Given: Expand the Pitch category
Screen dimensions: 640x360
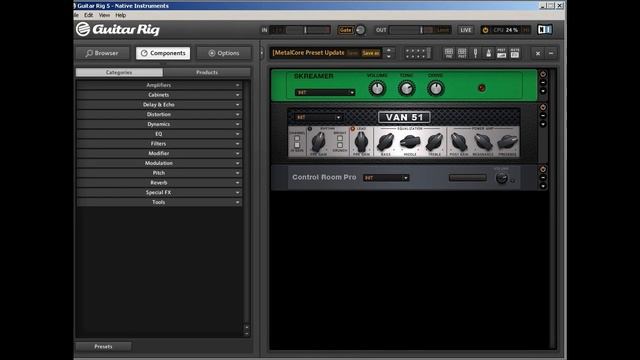Looking at the screenshot, I should [x=159, y=173].
